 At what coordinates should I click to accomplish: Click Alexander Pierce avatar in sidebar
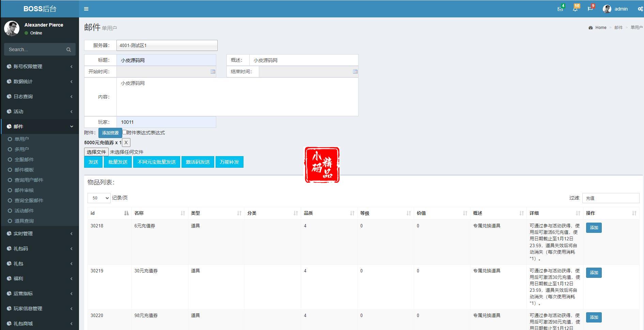12,29
